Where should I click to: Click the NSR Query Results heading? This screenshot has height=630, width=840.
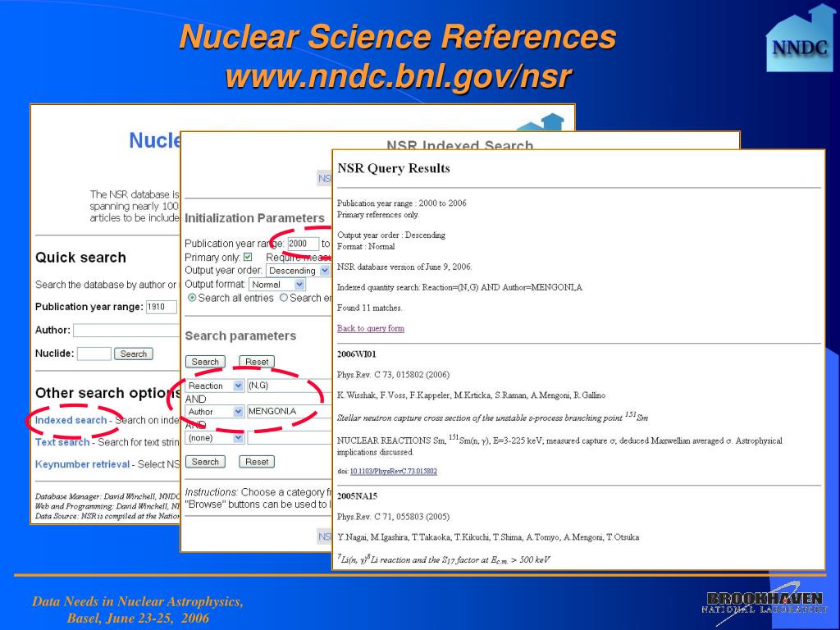(x=394, y=168)
